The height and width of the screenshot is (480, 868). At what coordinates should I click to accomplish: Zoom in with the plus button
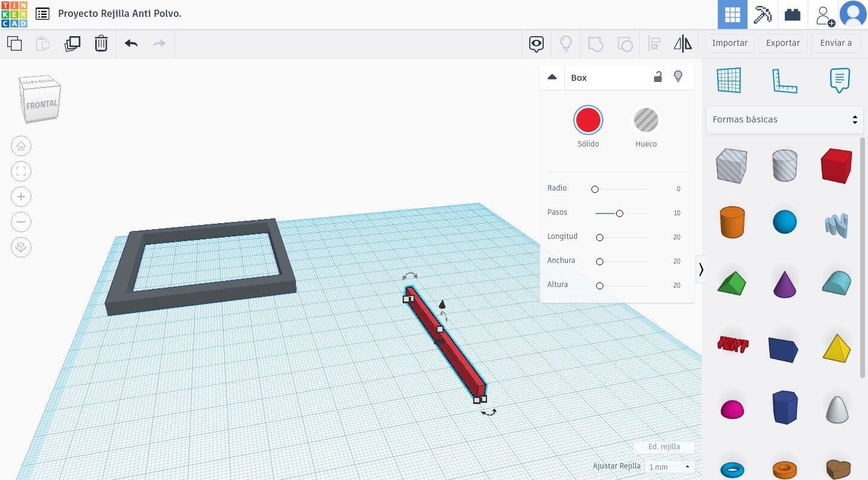point(21,197)
